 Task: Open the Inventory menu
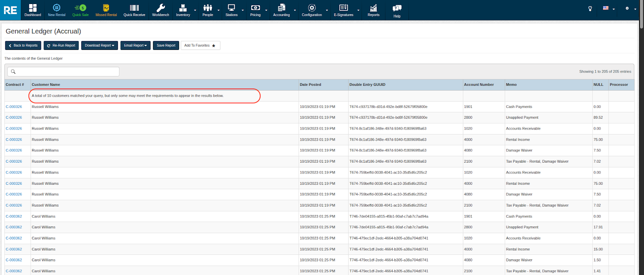pyautogui.click(x=183, y=10)
